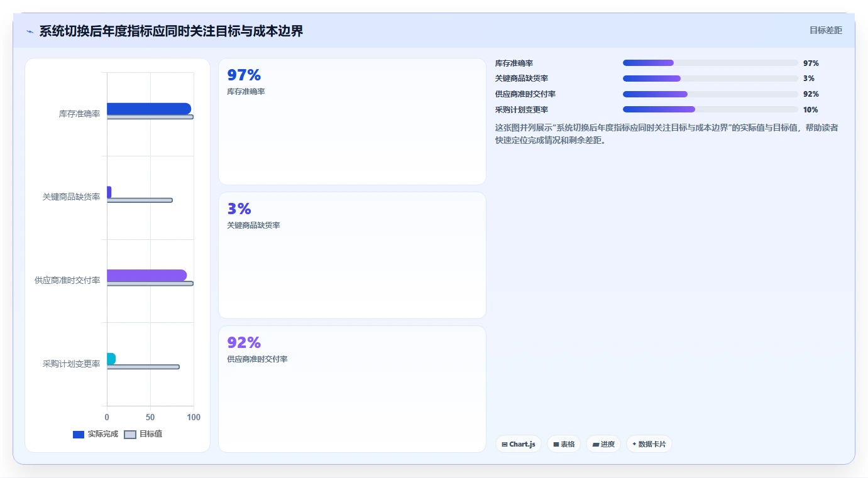Click the 关键商品缺货率 target bar in chart
Viewport: 868px width, 478px height.
(x=140, y=200)
